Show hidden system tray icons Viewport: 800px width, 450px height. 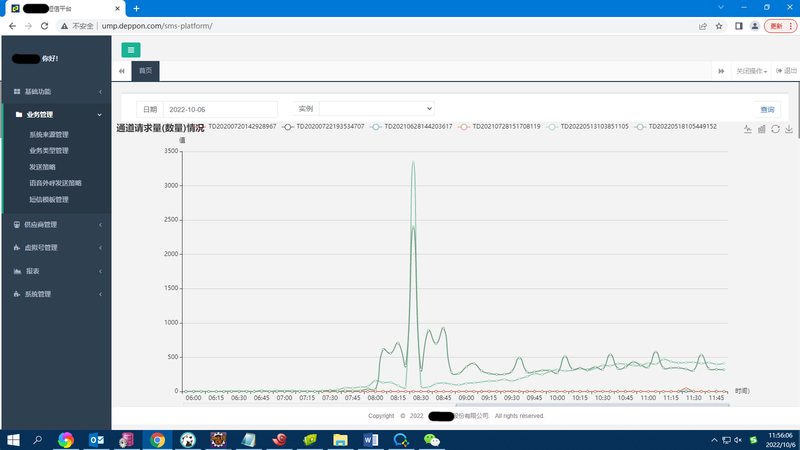pos(714,440)
